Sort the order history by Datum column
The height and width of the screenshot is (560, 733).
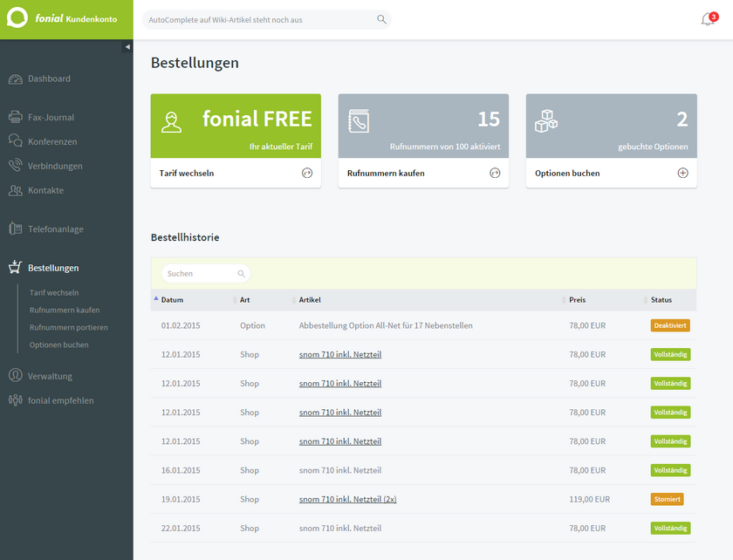pyautogui.click(x=172, y=300)
